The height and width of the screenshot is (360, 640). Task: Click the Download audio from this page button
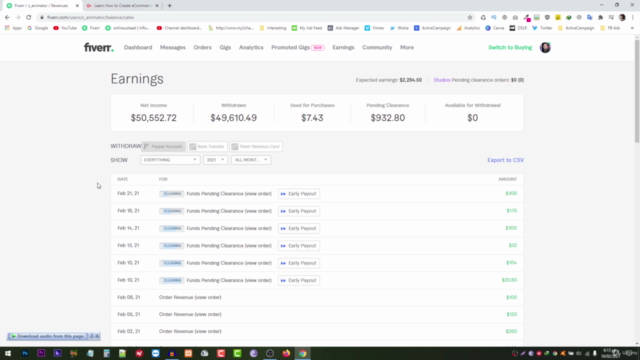coord(47,336)
